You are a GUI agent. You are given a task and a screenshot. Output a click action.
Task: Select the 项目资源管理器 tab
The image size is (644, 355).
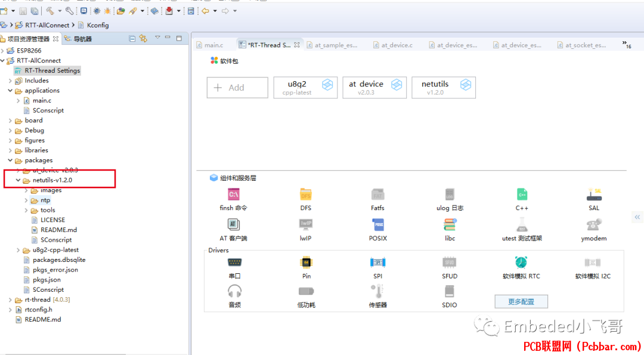click(29, 39)
